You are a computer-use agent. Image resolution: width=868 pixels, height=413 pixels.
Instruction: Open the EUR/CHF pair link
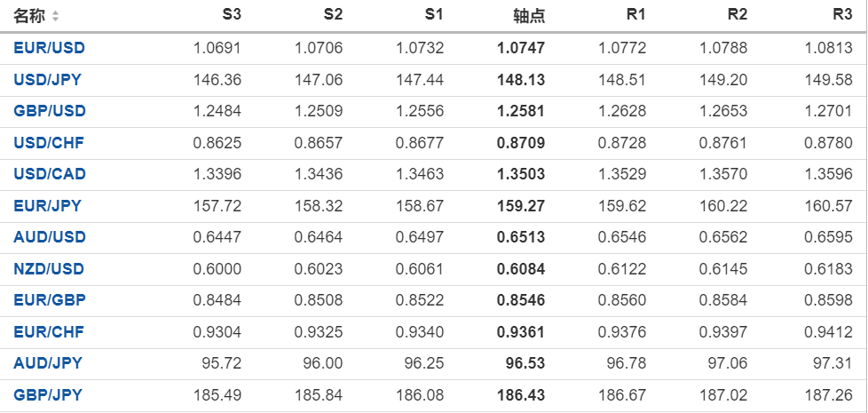click(x=48, y=332)
